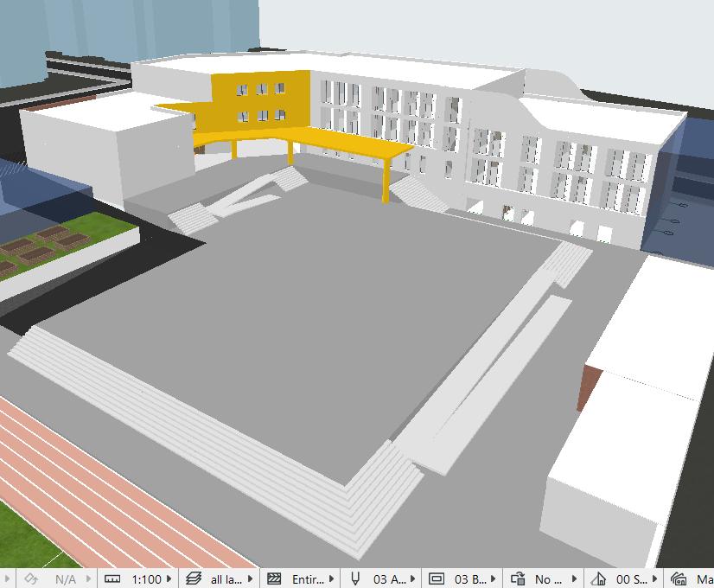Click the layer combination stack icon
Screen dimensions: 714x588
click(x=193, y=578)
